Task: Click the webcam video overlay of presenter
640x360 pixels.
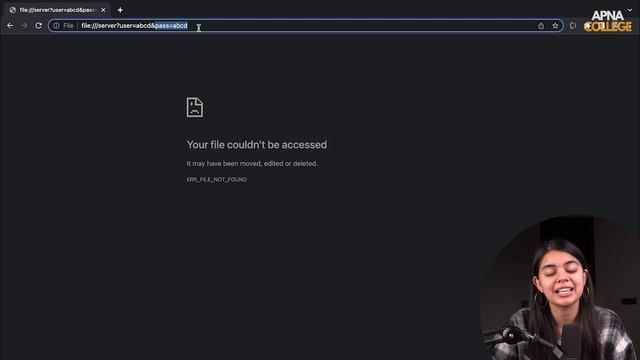Action: pyautogui.click(x=560, y=288)
